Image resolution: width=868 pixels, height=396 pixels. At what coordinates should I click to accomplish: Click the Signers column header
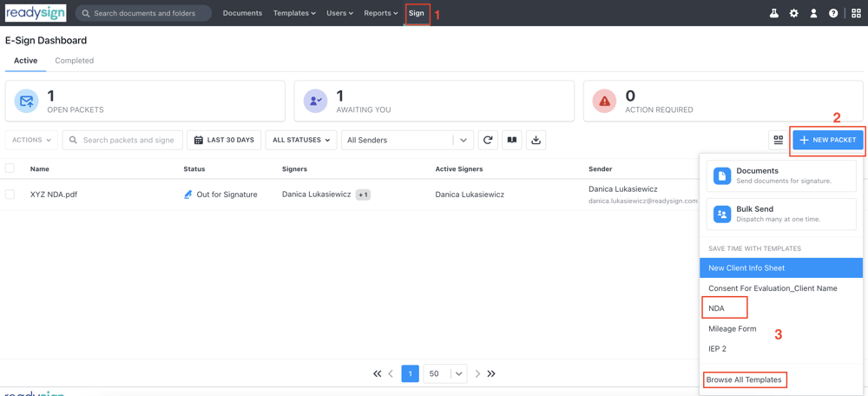click(294, 168)
